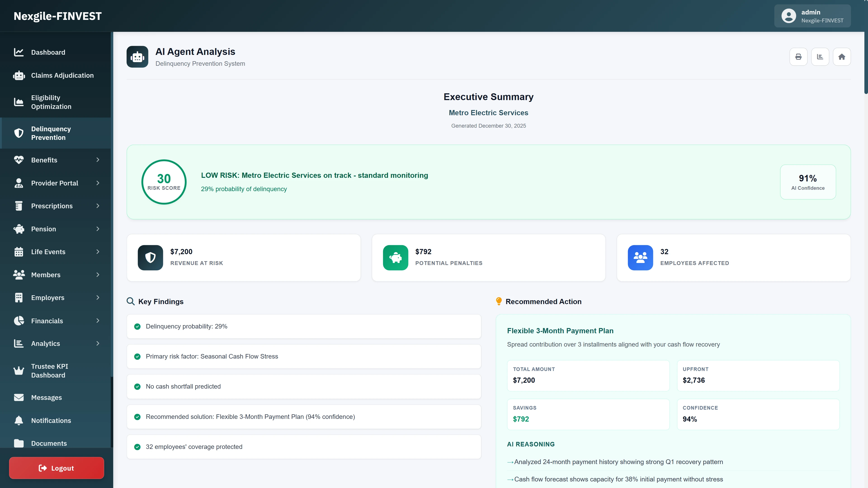Click the Notifications bell icon

19,420
